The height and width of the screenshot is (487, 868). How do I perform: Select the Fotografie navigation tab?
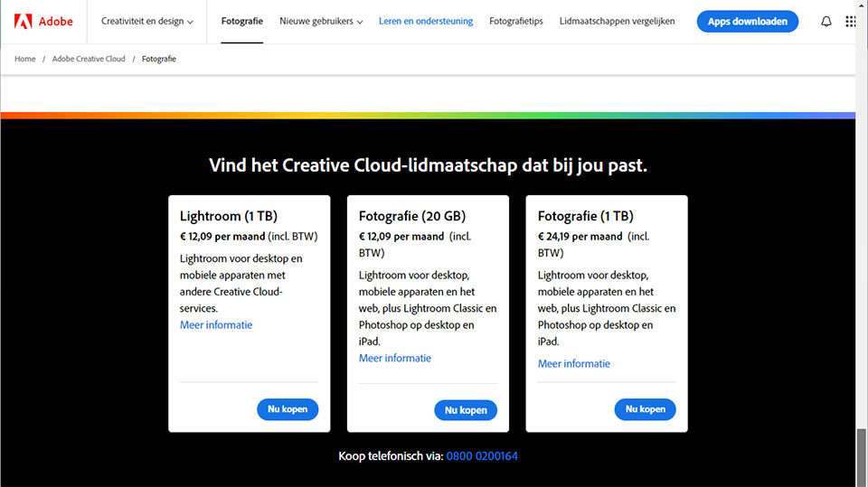(x=242, y=22)
